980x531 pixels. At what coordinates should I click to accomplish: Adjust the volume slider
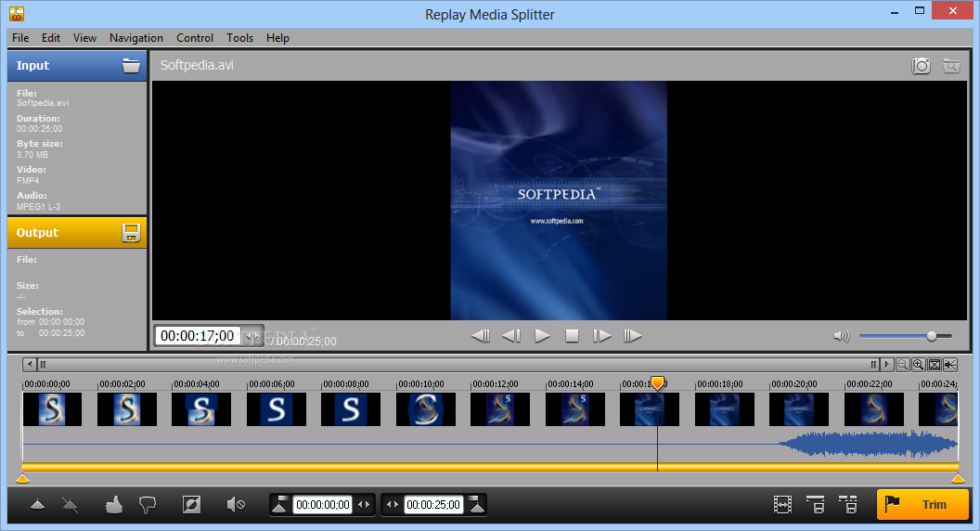(905, 336)
